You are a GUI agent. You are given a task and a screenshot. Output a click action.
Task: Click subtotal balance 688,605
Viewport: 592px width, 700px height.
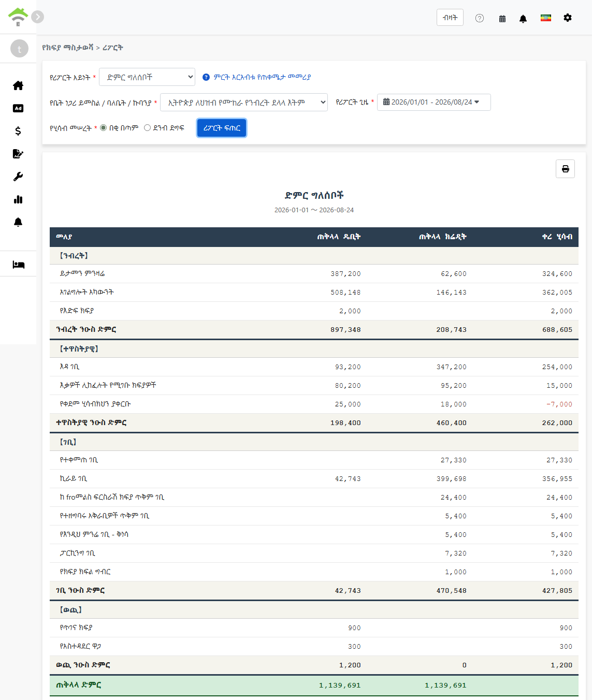[557, 330]
